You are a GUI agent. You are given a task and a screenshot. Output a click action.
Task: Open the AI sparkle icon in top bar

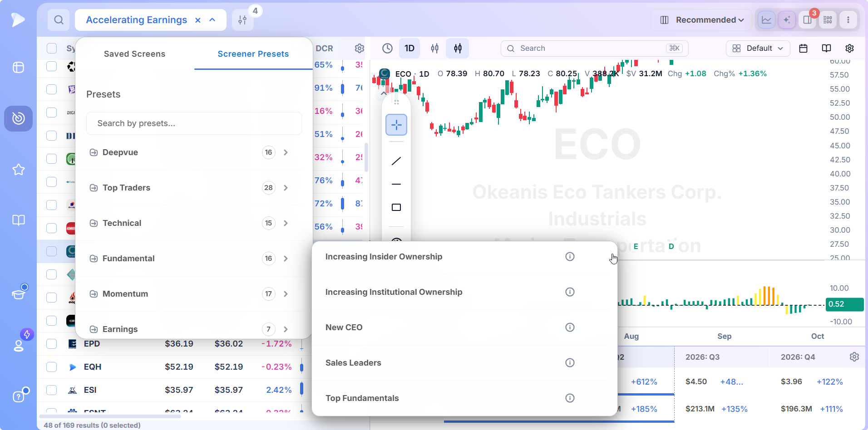[787, 20]
